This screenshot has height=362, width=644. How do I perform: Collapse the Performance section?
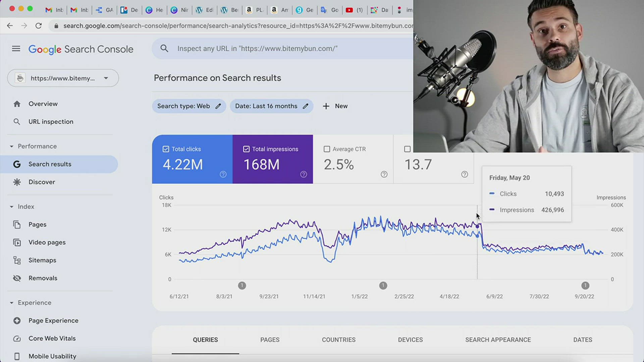point(11,146)
